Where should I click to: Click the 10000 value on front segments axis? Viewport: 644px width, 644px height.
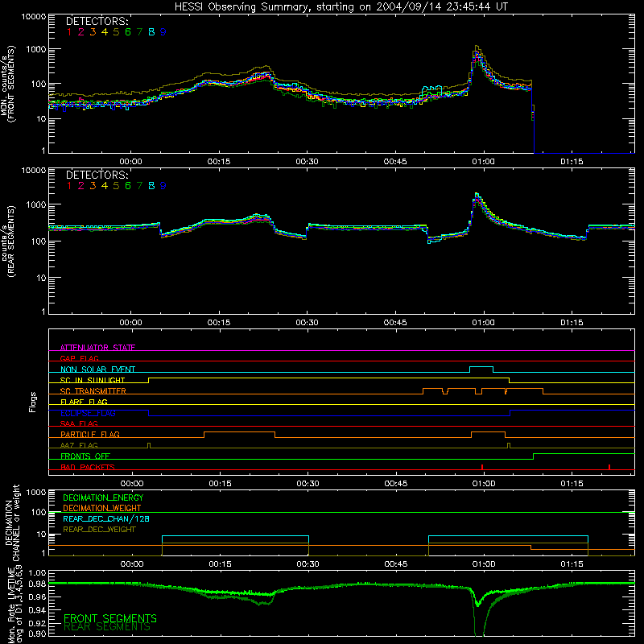pos(34,16)
